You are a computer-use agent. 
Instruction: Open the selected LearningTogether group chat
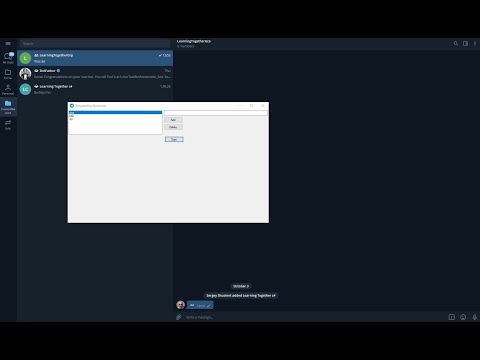[x=95, y=58]
